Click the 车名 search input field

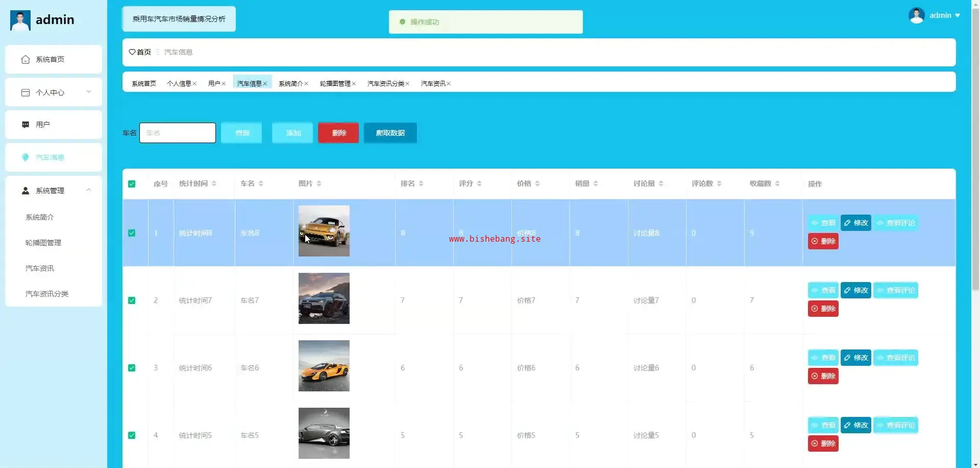tap(178, 133)
